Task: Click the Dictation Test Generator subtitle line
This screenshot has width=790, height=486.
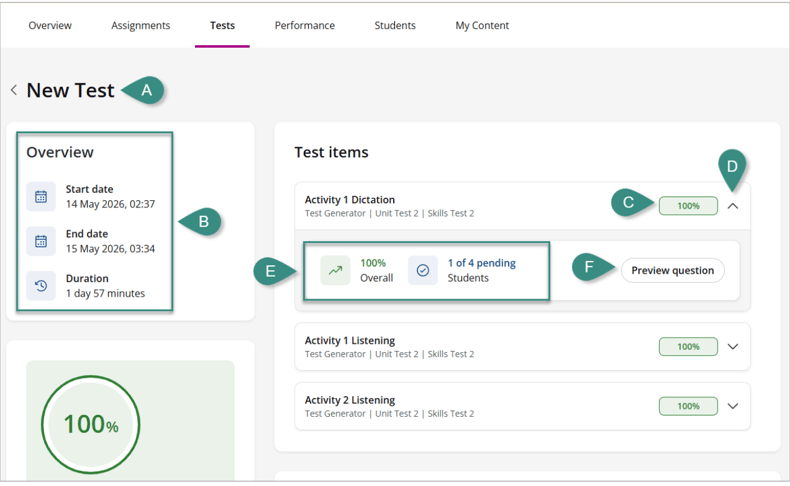Action: [x=389, y=213]
